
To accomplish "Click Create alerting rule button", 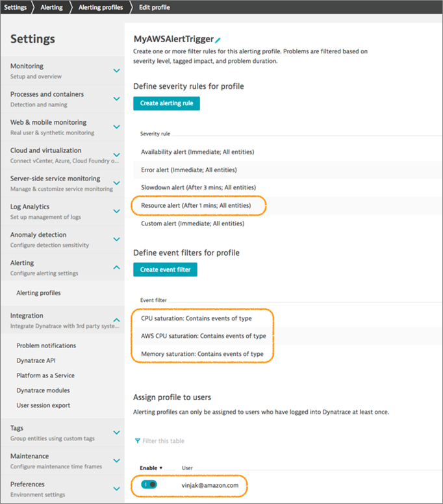I will click(166, 103).
